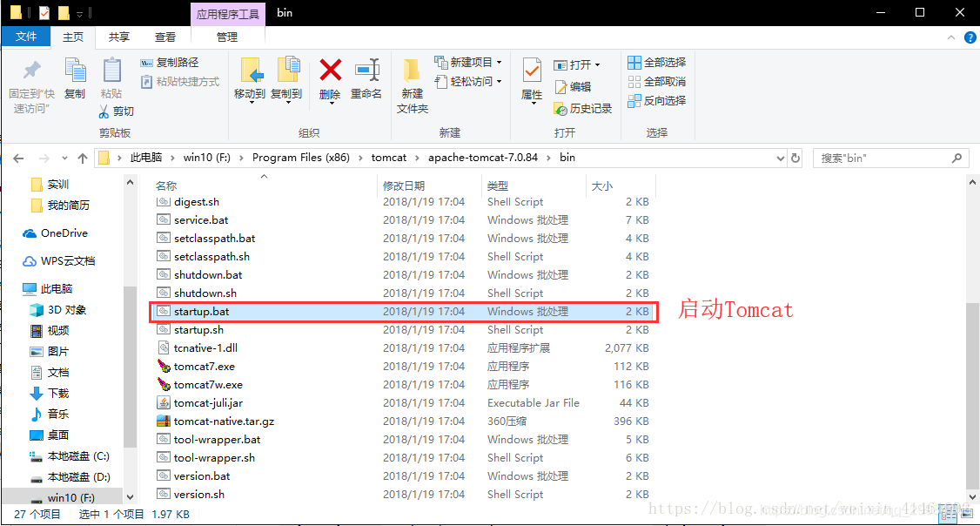This screenshot has width=980, height=526.
Task: Open the Easy access (轻松访问) dropdown
Action: pyautogui.click(x=469, y=82)
